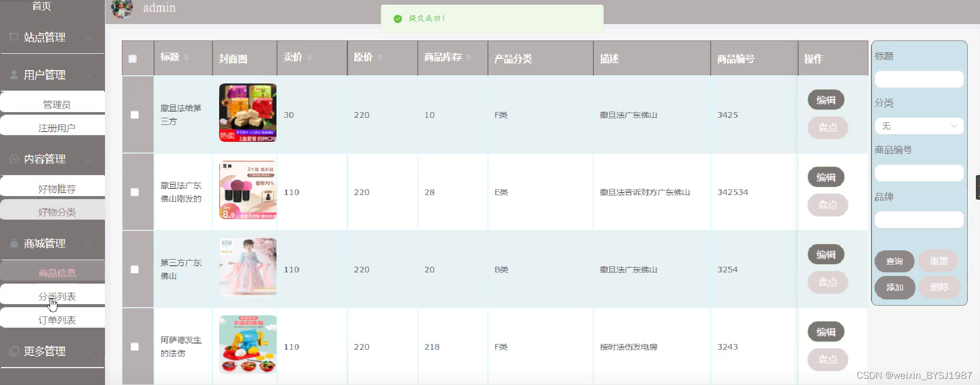Screen dimensions: 980x385
Task: Click 盘点 for product 3425
Action: click(x=828, y=127)
